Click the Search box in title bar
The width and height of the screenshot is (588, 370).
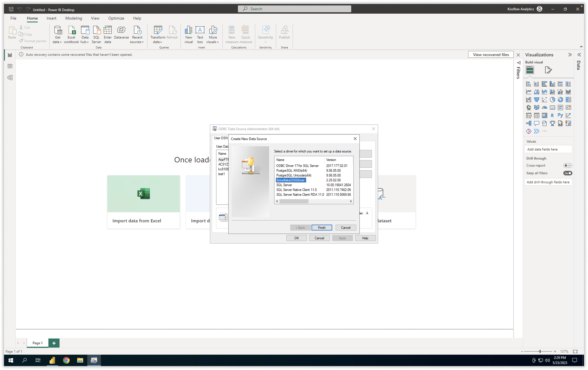tap(294, 9)
